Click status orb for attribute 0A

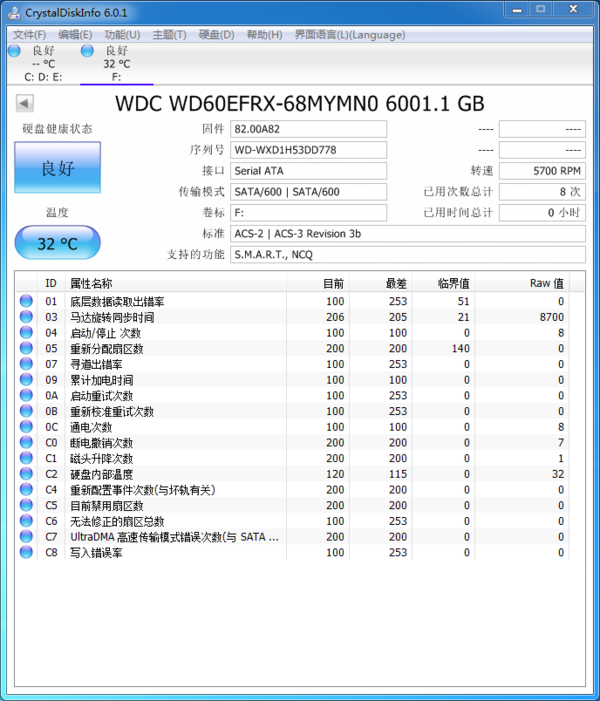pos(26,395)
